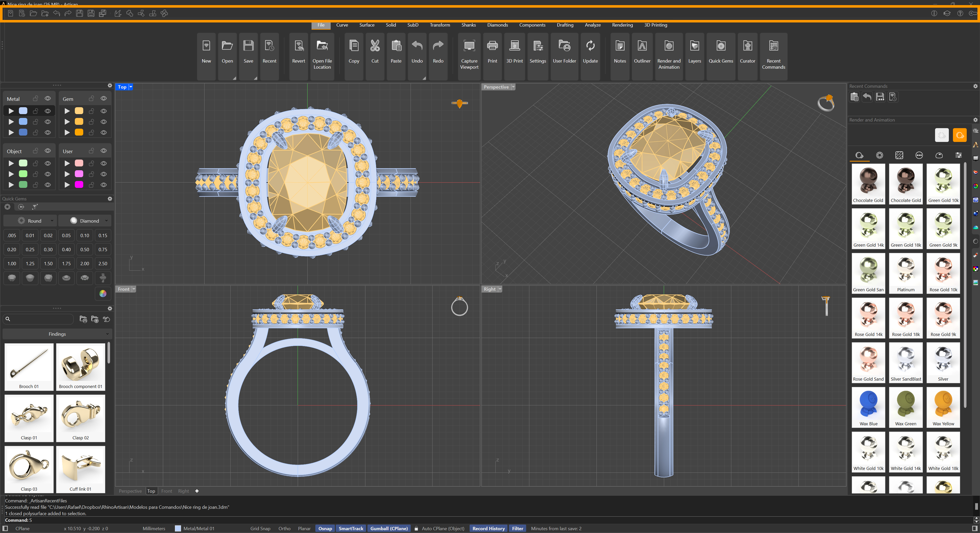Toggle Record History in status bar

tap(488, 528)
